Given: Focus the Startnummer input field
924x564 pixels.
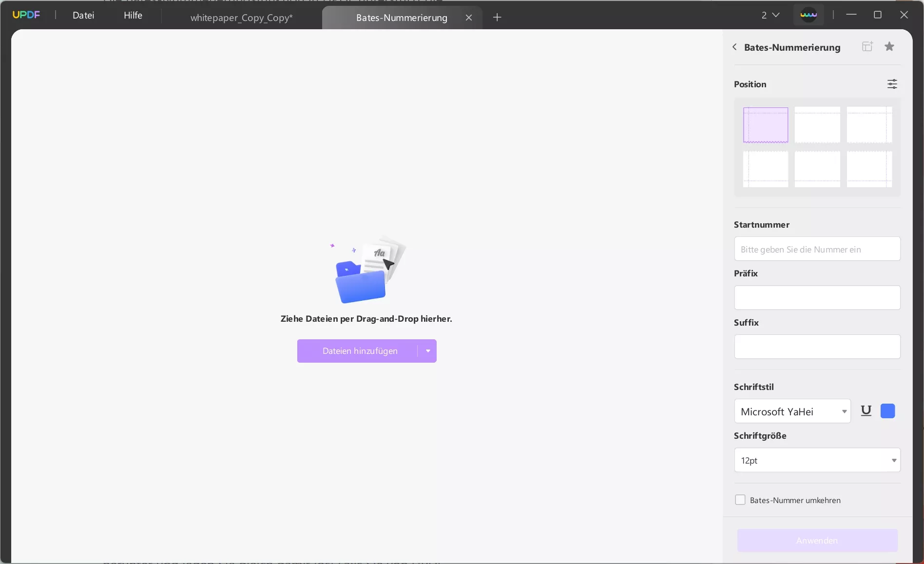Looking at the screenshot, I should (817, 249).
